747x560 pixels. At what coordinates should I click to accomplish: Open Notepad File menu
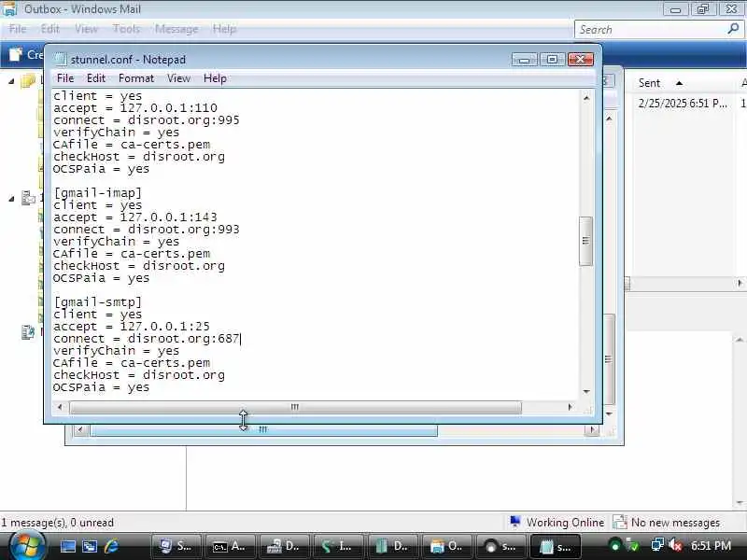click(64, 78)
